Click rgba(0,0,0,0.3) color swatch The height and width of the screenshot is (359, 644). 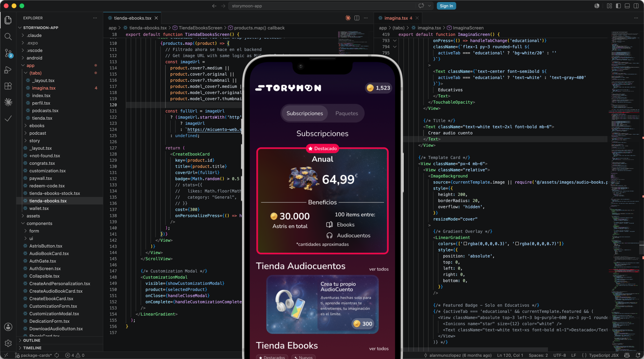[465, 244]
